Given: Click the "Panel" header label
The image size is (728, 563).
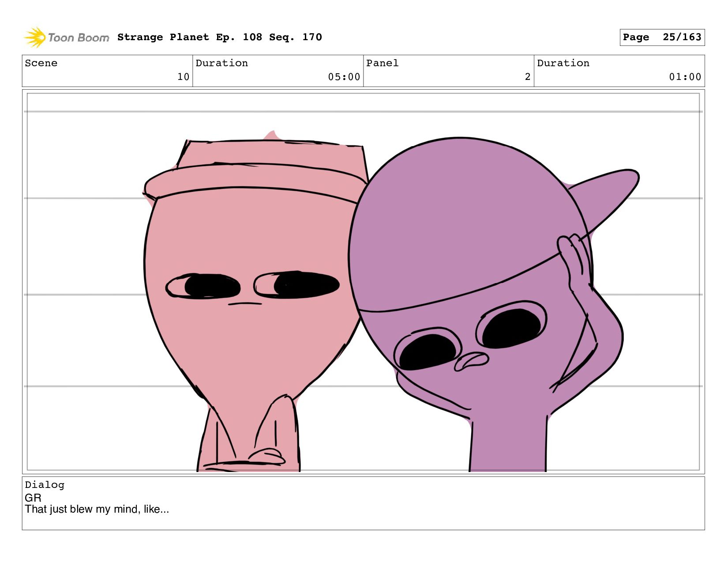Looking at the screenshot, I should click(383, 63).
